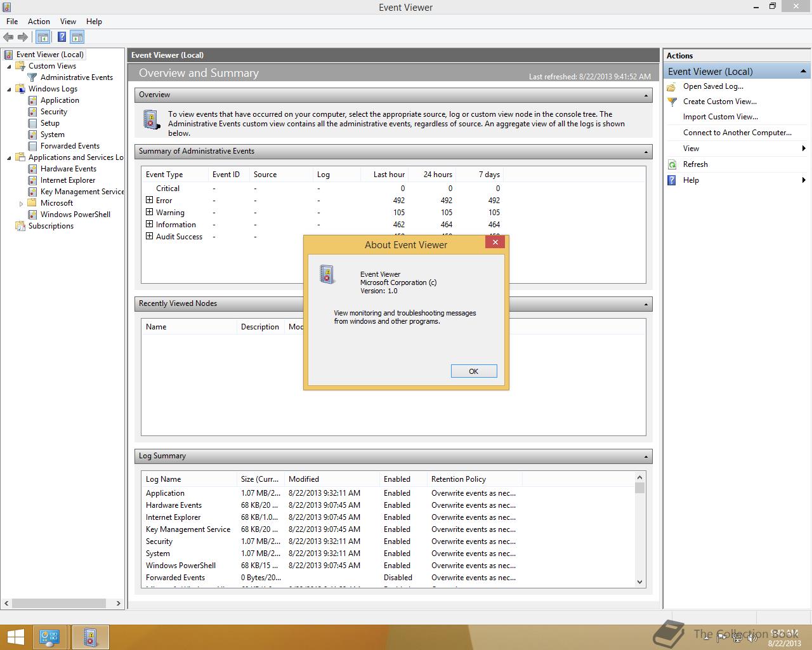Click OK in About Event Viewer dialog
This screenshot has height=650, width=812.
474,371
